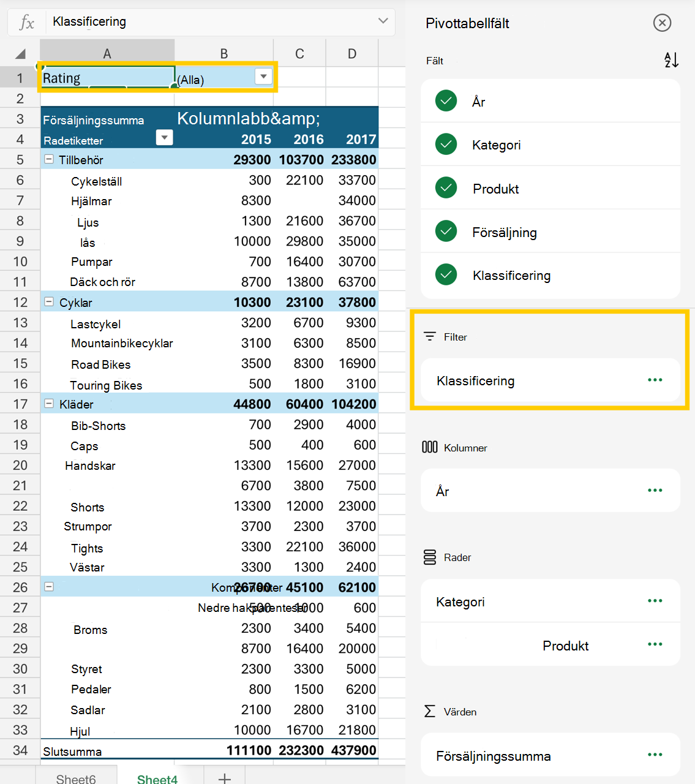This screenshot has height=784, width=695.
Task: Click the Select All corner triangle
Action: tap(20, 54)
